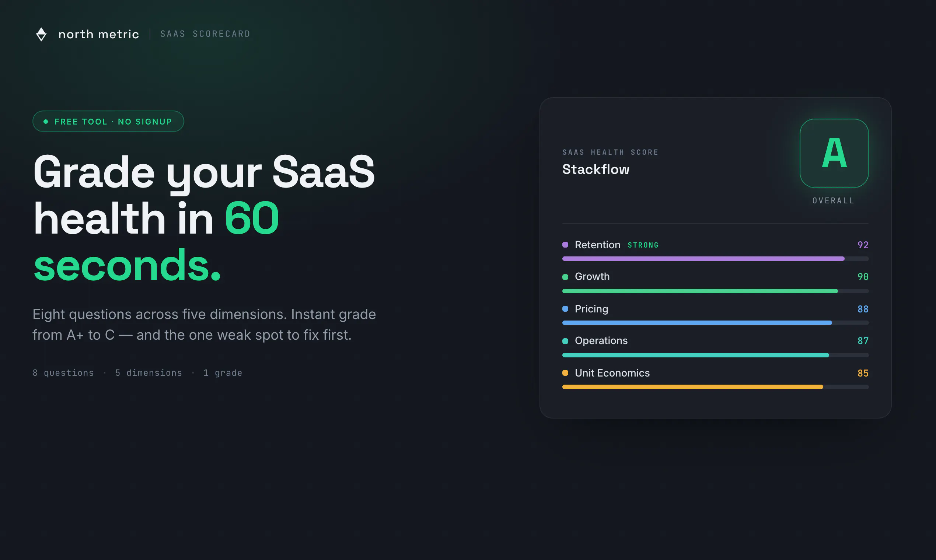Click the Unit Economics dimension label
Screen dimensions: 936x560
point(612,373)
